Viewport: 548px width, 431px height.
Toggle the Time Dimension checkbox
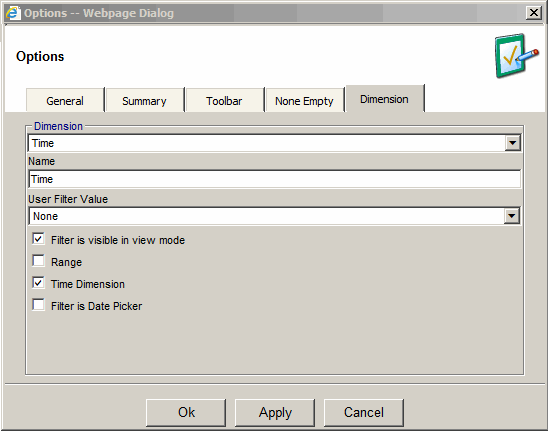click(38, 283)
